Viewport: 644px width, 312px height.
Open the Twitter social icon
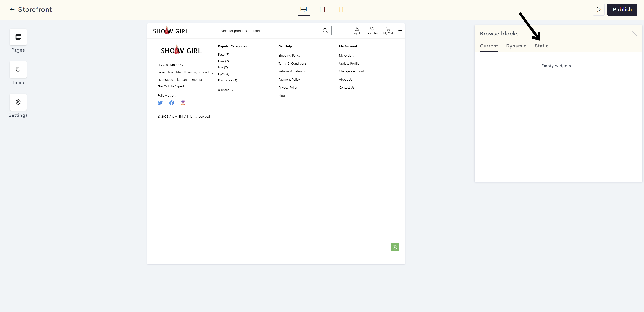pos(160,103)
